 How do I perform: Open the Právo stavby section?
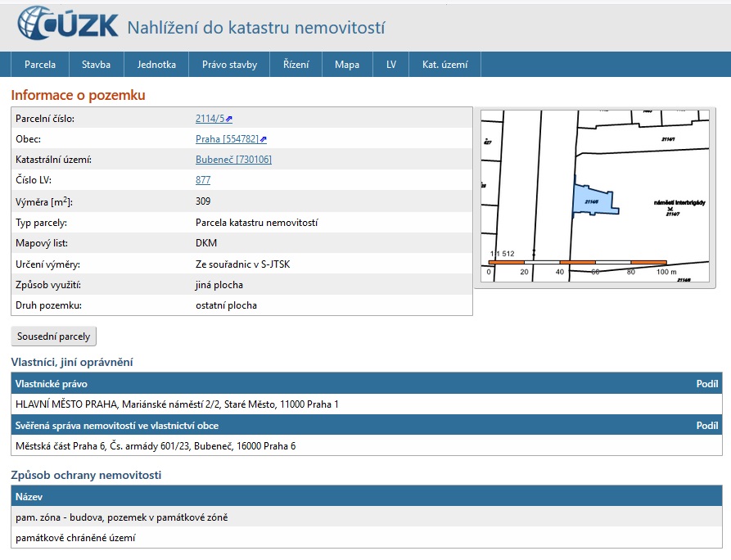click(x=229, y=65)
